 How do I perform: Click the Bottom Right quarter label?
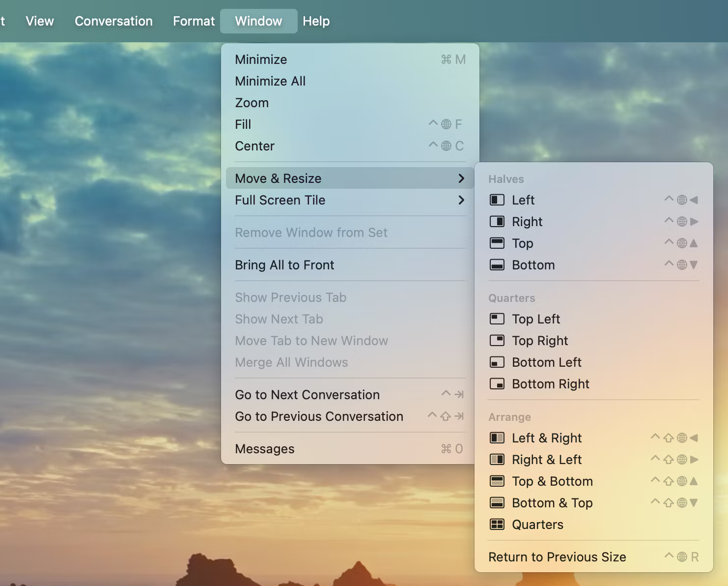pos(551,384)
